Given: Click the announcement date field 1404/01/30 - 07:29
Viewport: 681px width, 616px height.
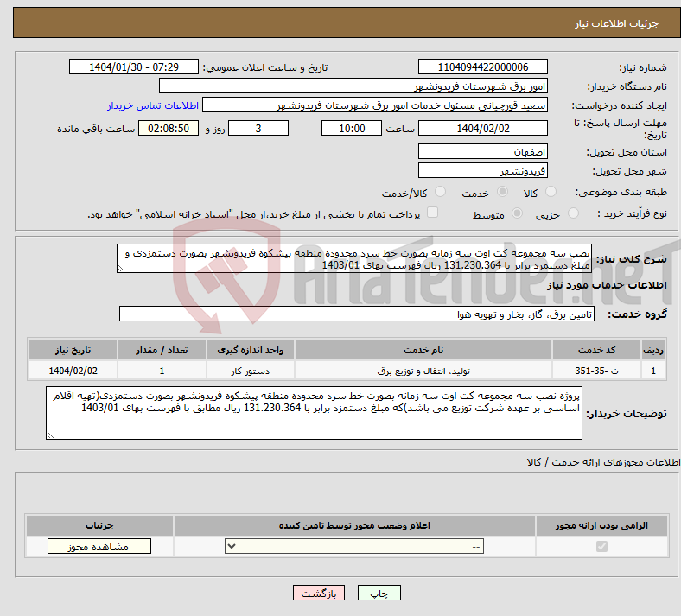Looking at the screenshot, I should pyautogui.click(x=134, y=67).
